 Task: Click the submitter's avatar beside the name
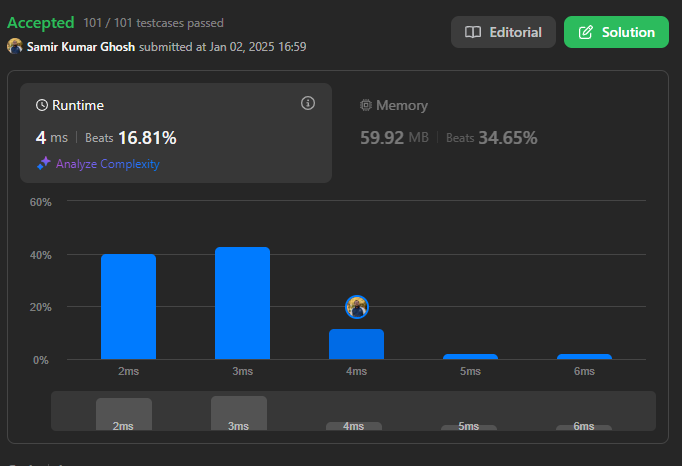[x=15, y=46]
